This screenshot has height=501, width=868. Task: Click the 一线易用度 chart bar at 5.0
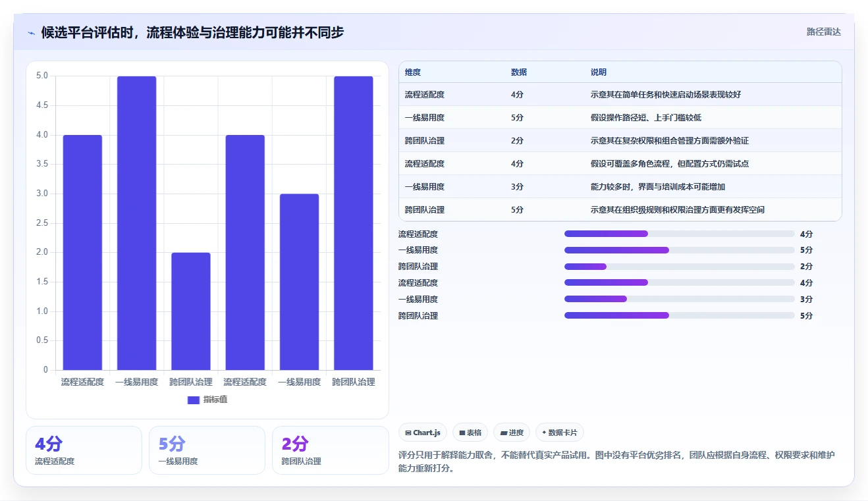click(137, 223)
